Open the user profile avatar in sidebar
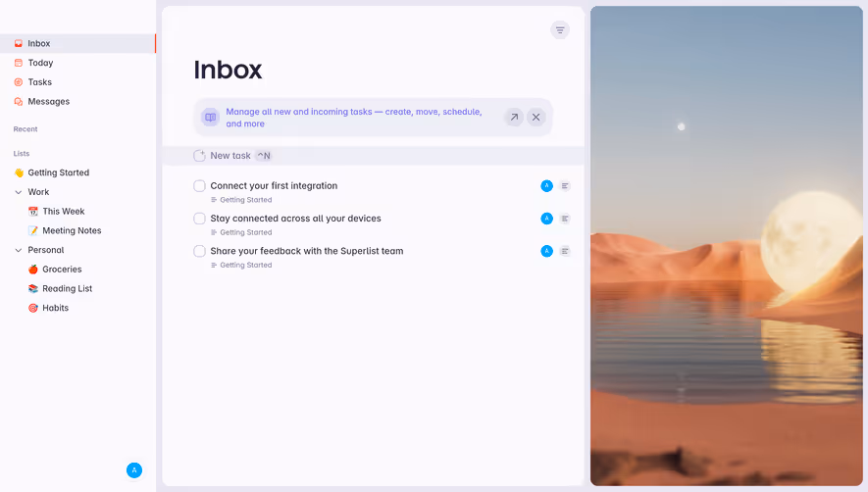Viewport: 868px width, 492px height. coord(134,470)
